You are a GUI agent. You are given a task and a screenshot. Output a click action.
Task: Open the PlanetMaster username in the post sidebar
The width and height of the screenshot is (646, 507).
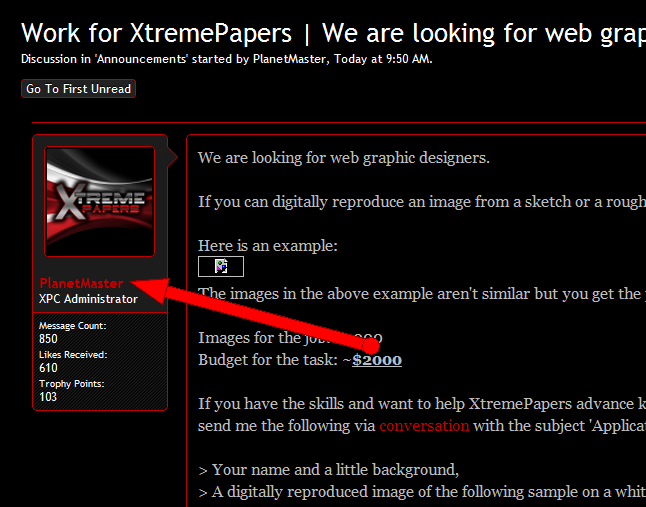pos(81,283)
